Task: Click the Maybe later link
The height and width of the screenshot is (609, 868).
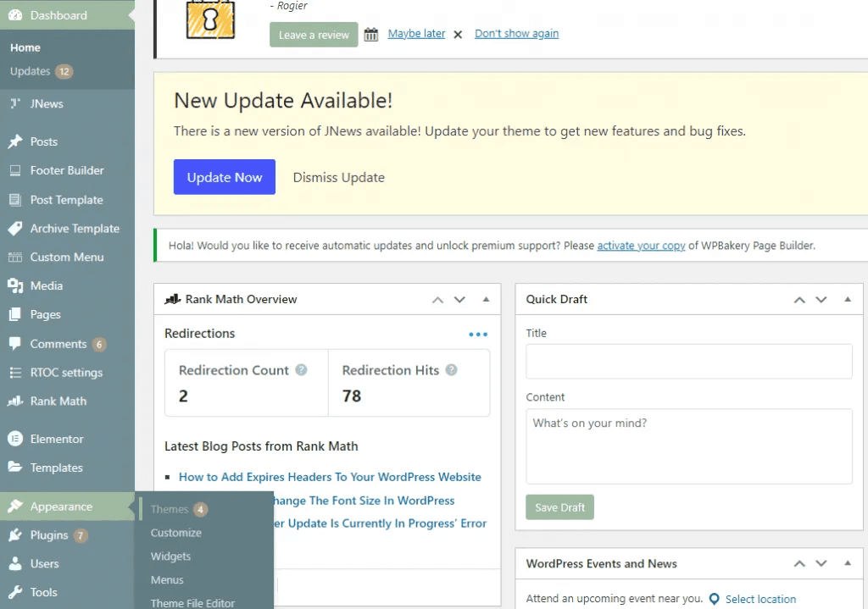Action: click(416, 33)
